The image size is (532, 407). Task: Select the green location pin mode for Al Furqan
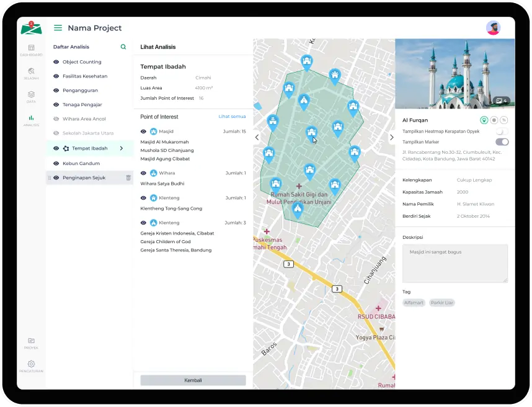coord(484,120)
